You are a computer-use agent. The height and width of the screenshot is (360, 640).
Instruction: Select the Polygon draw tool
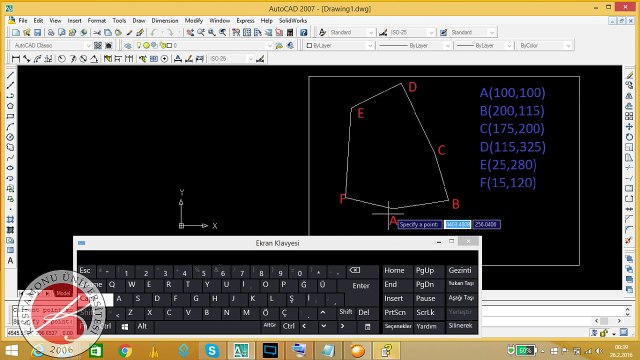pos(11,106)
